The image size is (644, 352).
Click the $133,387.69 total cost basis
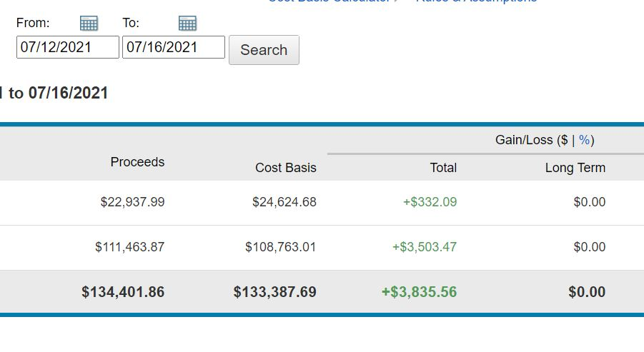[x=274, y=292]
